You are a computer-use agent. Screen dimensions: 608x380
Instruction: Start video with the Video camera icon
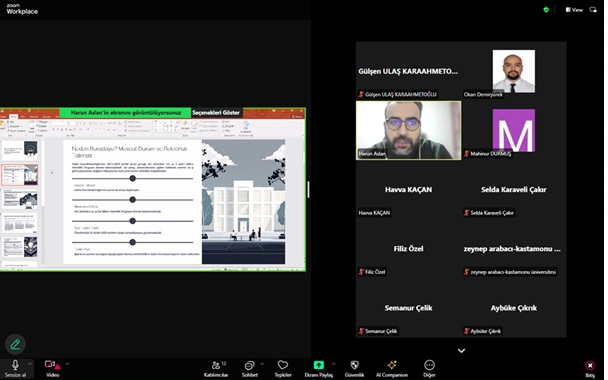52,365
